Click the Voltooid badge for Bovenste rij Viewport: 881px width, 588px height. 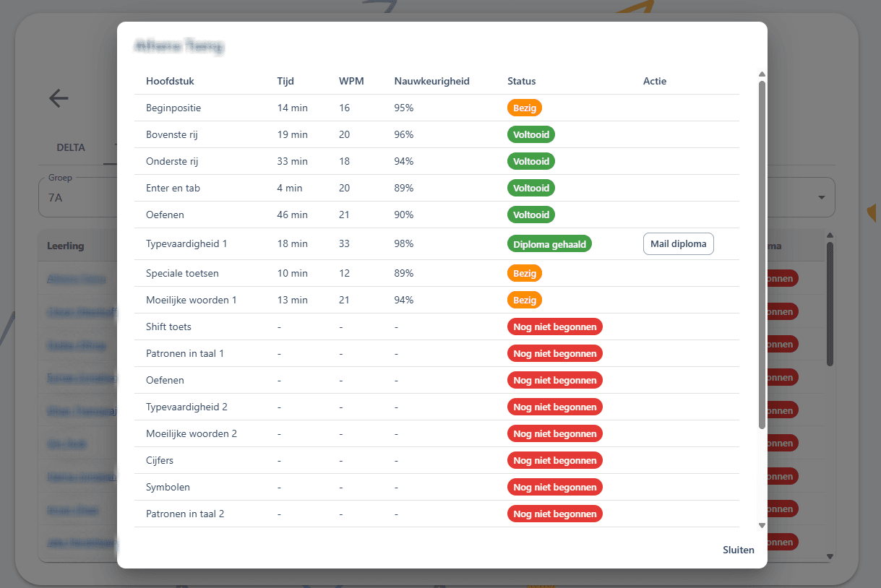[531, 134]
